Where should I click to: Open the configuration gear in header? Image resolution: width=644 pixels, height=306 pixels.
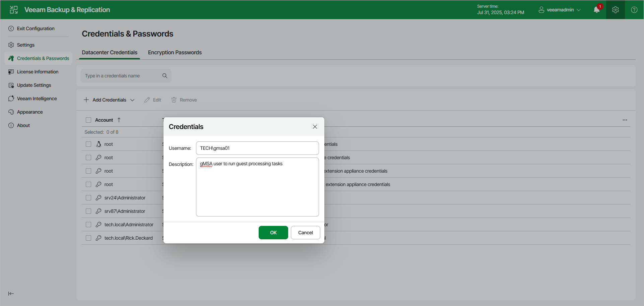point(616,10)
